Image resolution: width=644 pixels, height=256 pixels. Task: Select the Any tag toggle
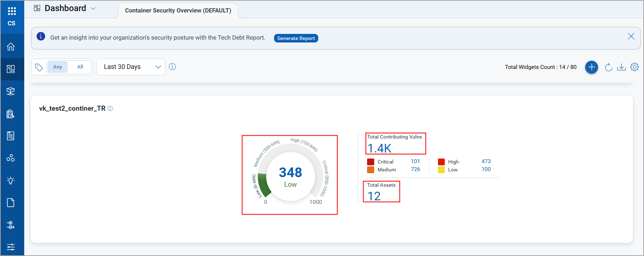point(57,67)
